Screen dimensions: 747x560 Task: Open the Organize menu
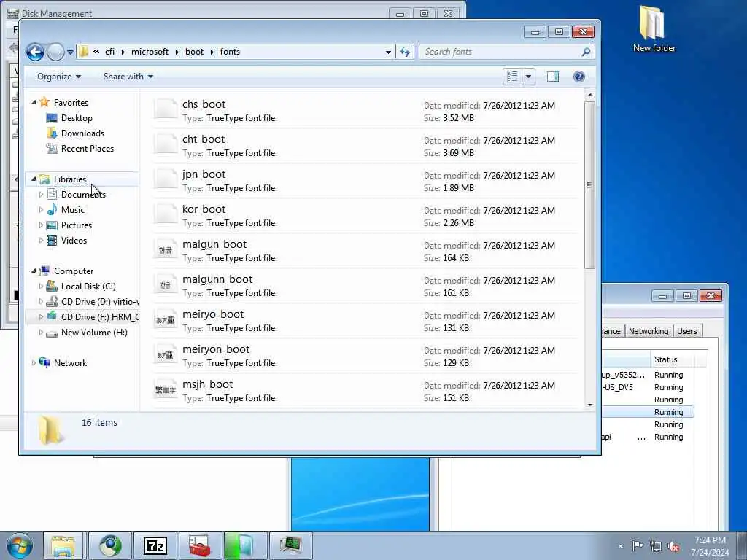[59, 77]
